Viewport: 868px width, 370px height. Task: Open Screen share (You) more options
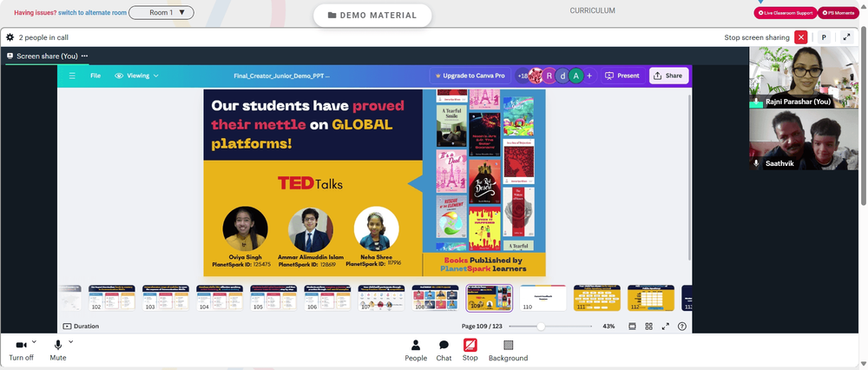coord(84,56)
